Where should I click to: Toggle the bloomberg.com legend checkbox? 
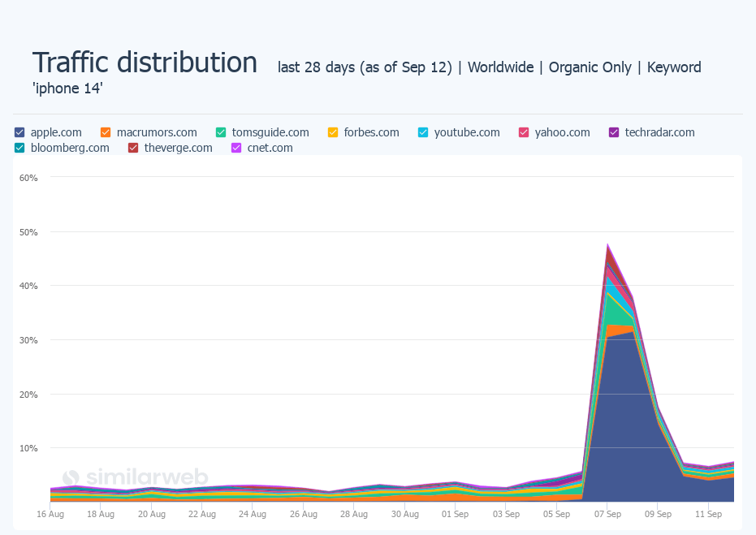[19, 148]
